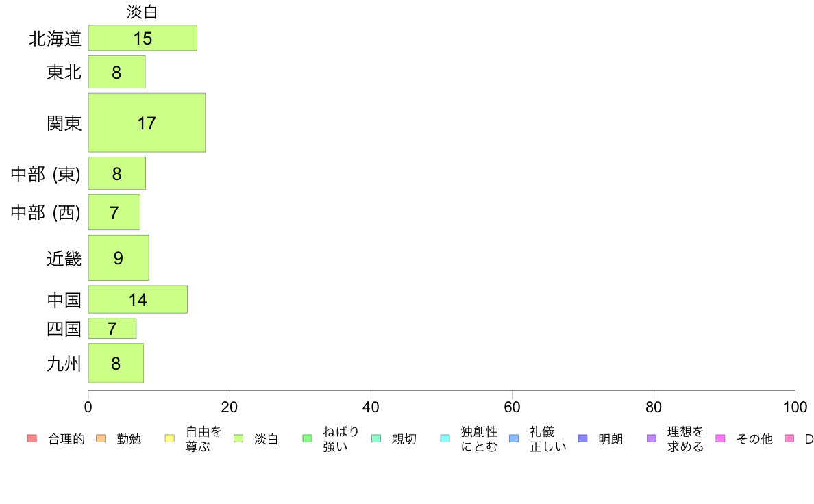The image size is (814, 504).
Task: Click the ねばり強い green legend swatch
Action: [308, 438]
